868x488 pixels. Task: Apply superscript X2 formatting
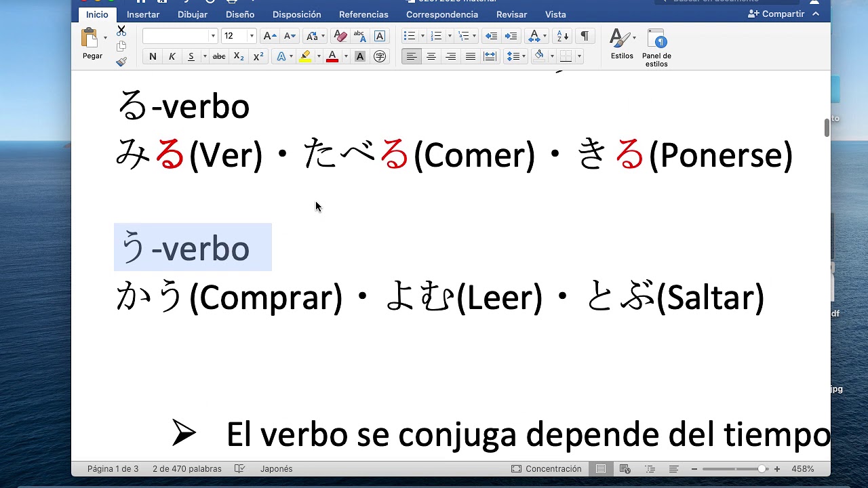(258, 56)
